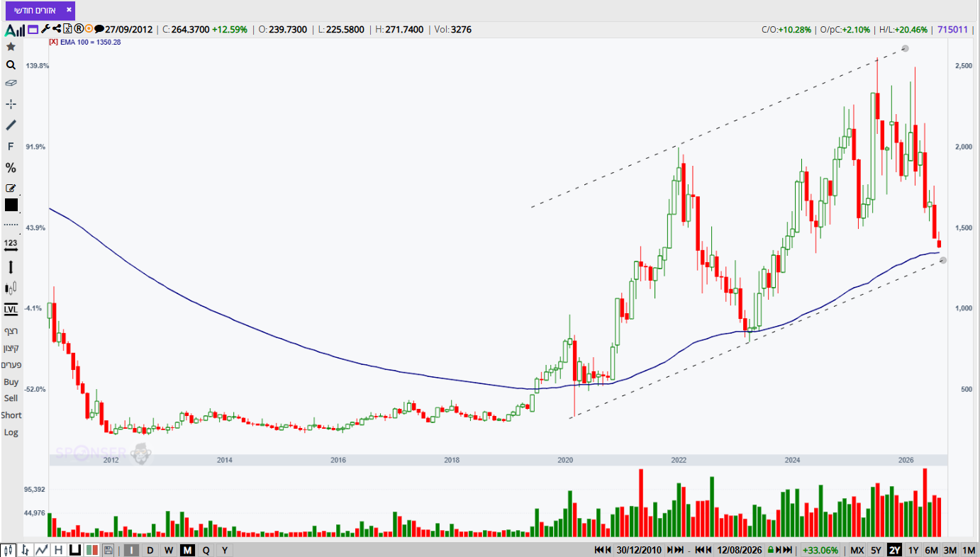Click the candle range tool icon

[11, 288]
